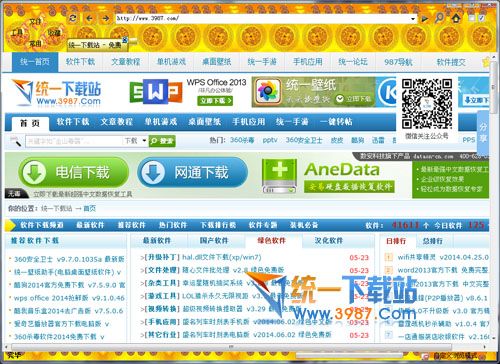Go forward with the right arrow button

(105, 18)
